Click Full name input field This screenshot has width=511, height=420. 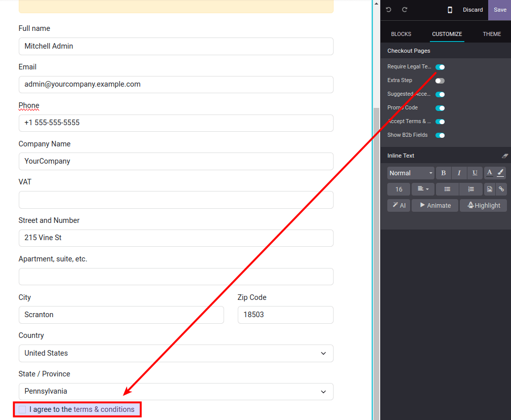pyautogui.click(x=176, y=46)
